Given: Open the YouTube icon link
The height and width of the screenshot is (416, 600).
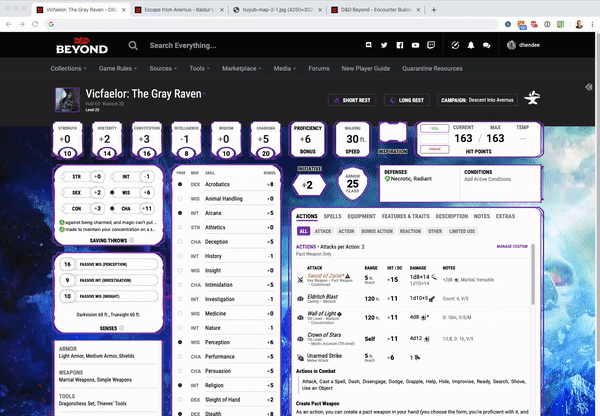Looking at the screenshot, I should click(415, 45).
